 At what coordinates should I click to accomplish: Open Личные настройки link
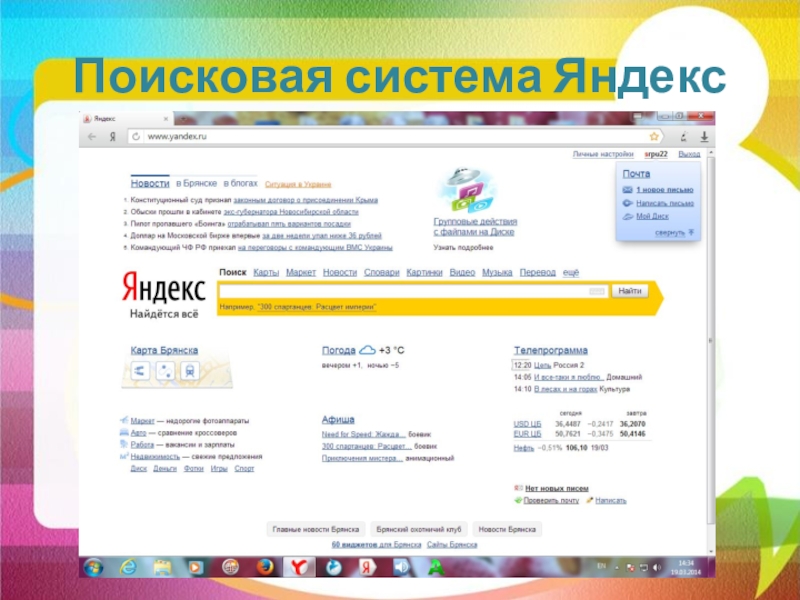tap(603, 154)
